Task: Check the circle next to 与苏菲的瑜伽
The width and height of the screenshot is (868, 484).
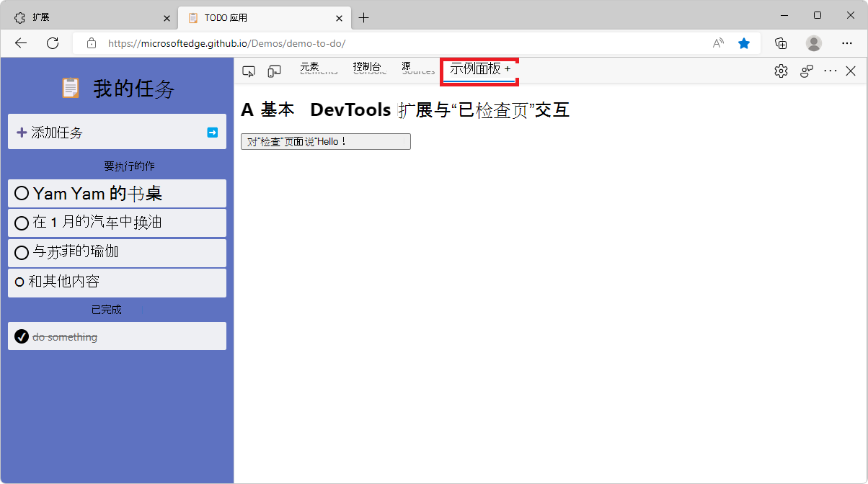Action: pyautogui.click(x=22, y=252)
